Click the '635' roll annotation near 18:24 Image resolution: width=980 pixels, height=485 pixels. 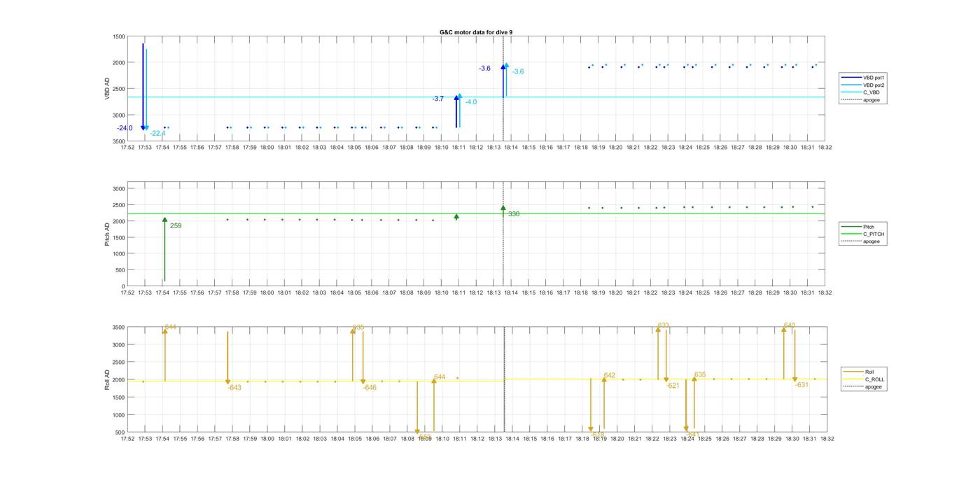[x=699, y=375]
